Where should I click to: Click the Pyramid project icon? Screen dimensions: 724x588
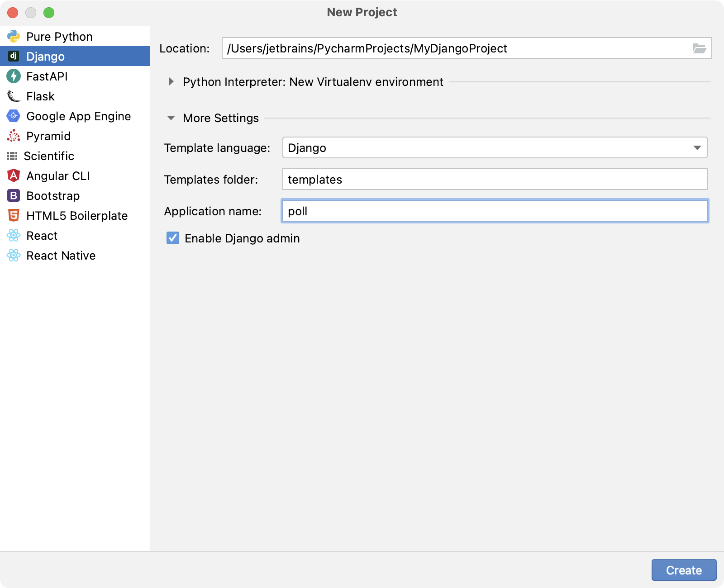(13, 136)
